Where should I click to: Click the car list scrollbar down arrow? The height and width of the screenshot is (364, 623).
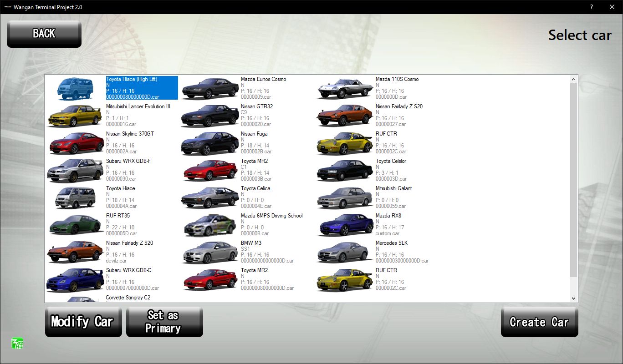pyautogui.click(x=573, y=298)
